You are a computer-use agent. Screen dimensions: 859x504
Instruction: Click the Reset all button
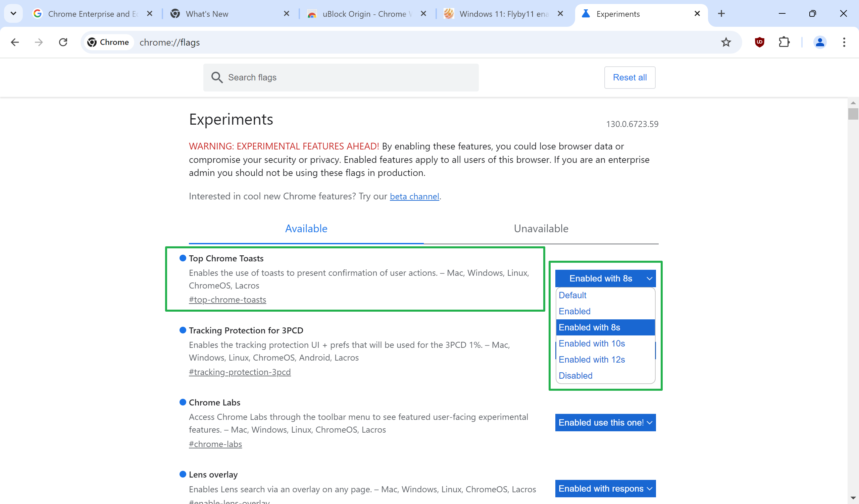point(629,77)
